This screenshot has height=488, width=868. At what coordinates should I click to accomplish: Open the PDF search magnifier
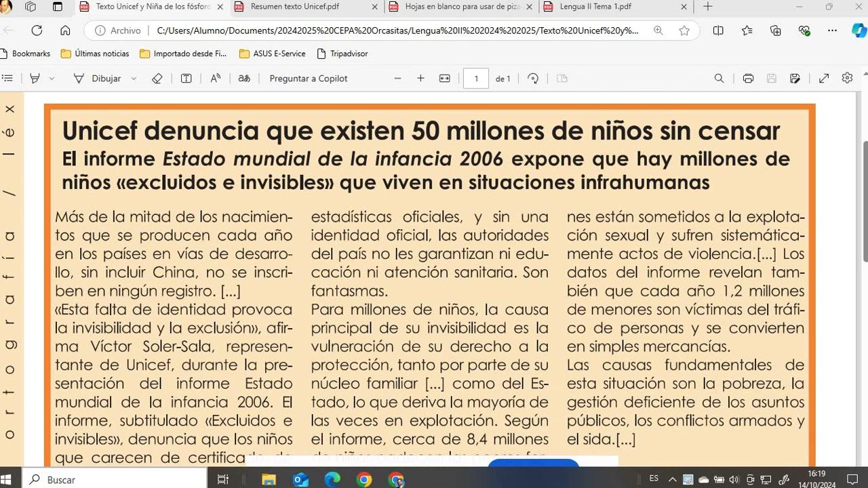(719, 79)
